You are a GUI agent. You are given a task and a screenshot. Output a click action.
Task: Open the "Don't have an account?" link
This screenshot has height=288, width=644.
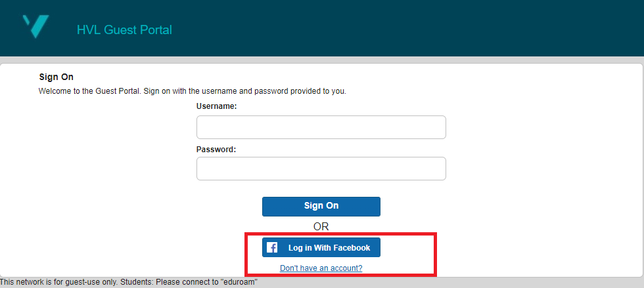(321, 268)
